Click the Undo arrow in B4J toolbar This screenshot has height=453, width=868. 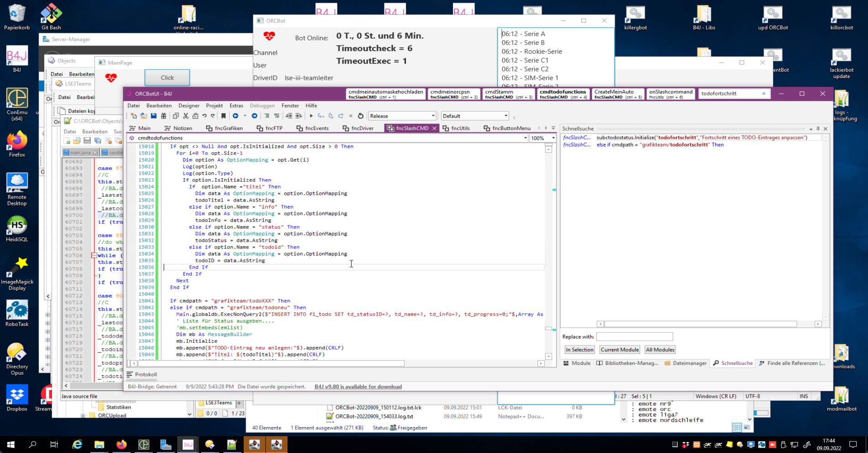point(205,116)
